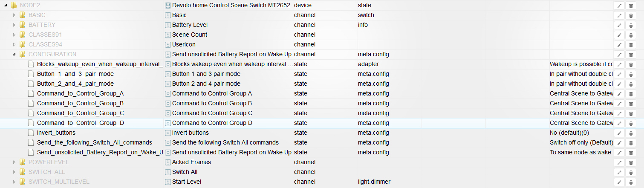Delete the BATTERY channel
Viewport: 644px width, 188px height.
click(631, 25)
